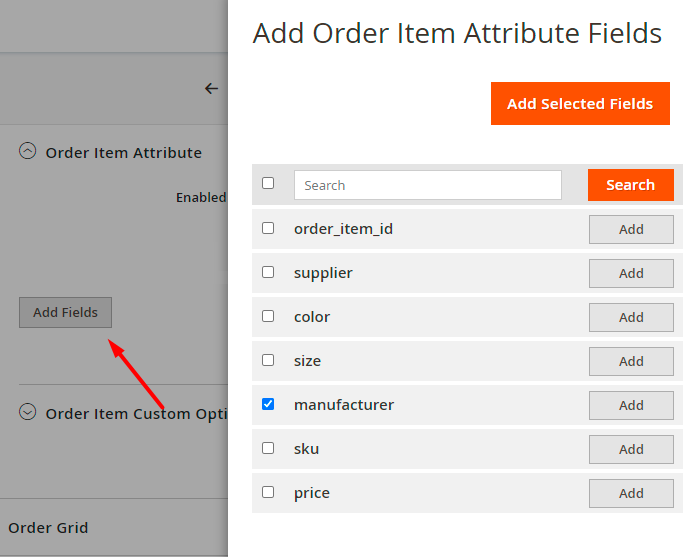Enable the color field checkbox
685x557 pixels.
click(x=268, y=316)
